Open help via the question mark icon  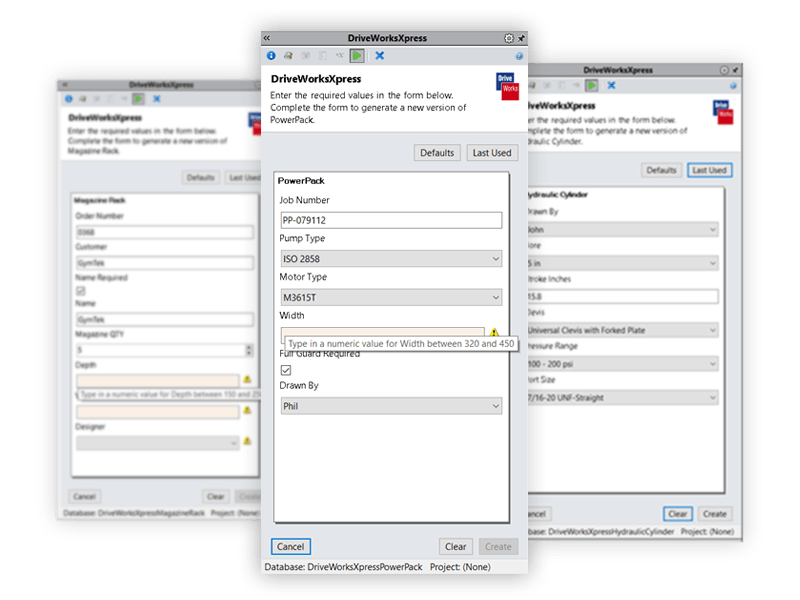518,56
